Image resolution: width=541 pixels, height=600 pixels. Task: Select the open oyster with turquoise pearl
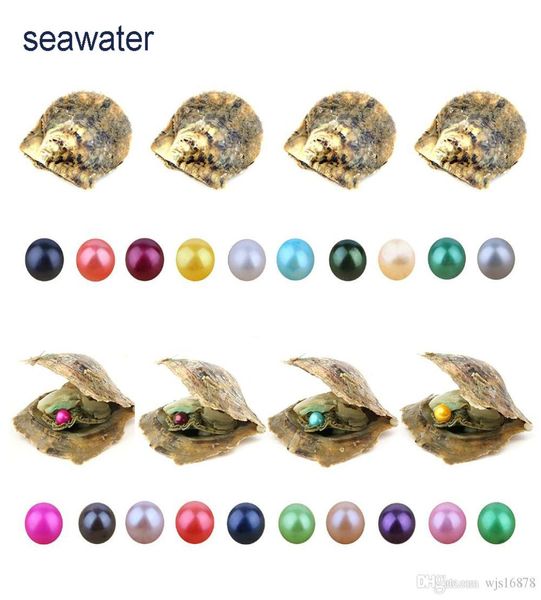pyautogui.click(x=333, y=411)
